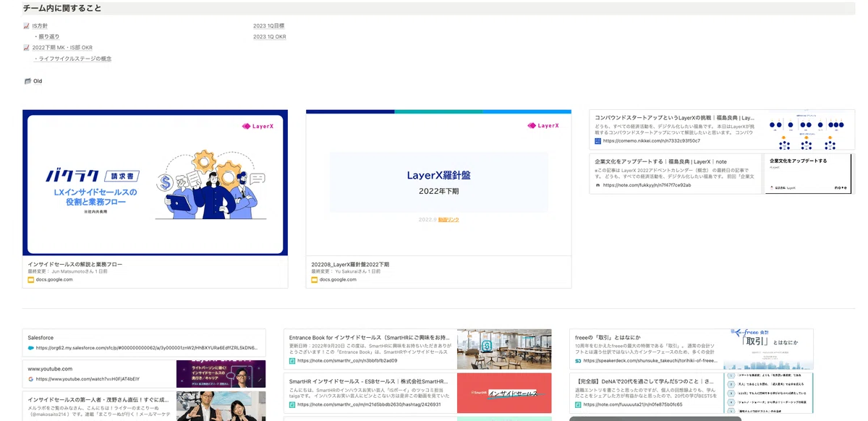Click the note favicon in the SmartHR インサイドセールス - ESBセールス bookmark
The height and width of the screenshot is (421, 868).
tap(292, 404)
